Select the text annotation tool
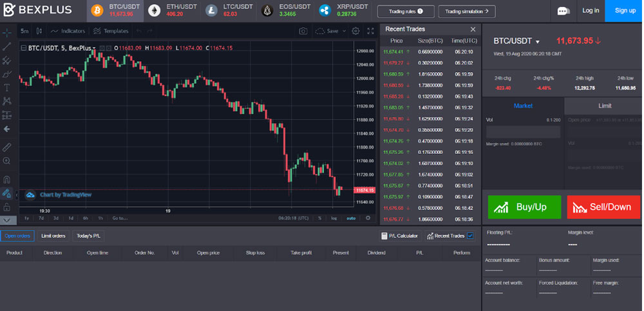644x311 pixels. coord(6,88)
